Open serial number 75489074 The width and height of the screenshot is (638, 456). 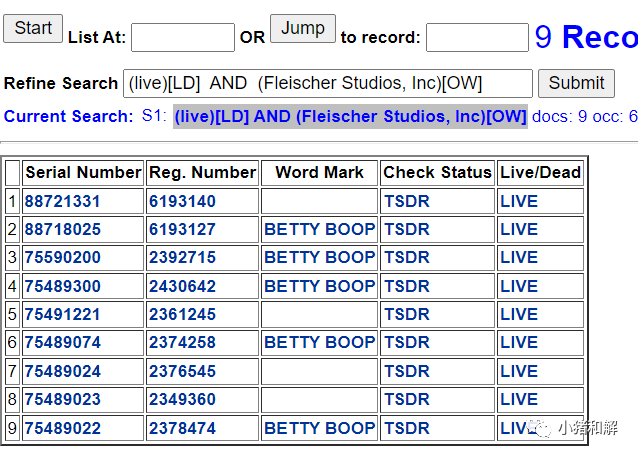[62, 343]
